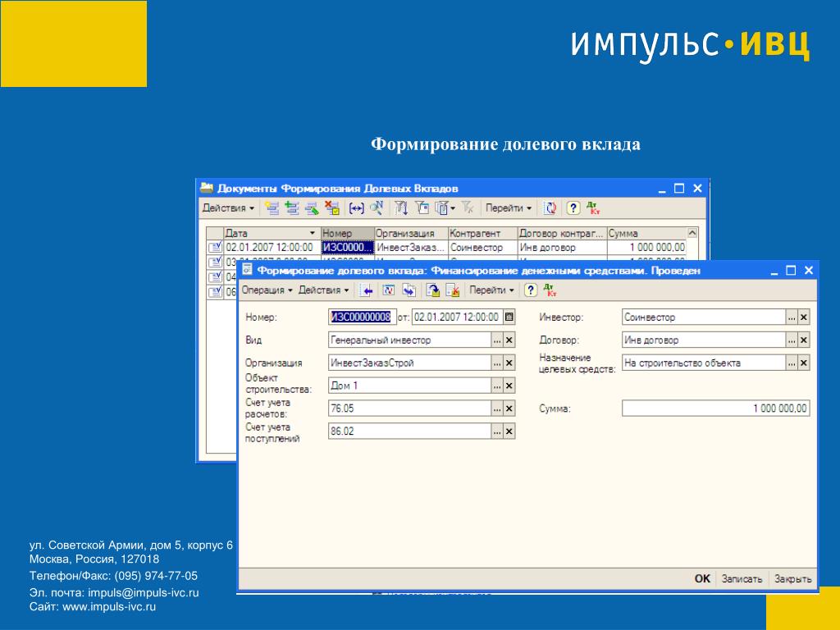Click the Help question icon in the form toolbar

[x=530, y=290]
